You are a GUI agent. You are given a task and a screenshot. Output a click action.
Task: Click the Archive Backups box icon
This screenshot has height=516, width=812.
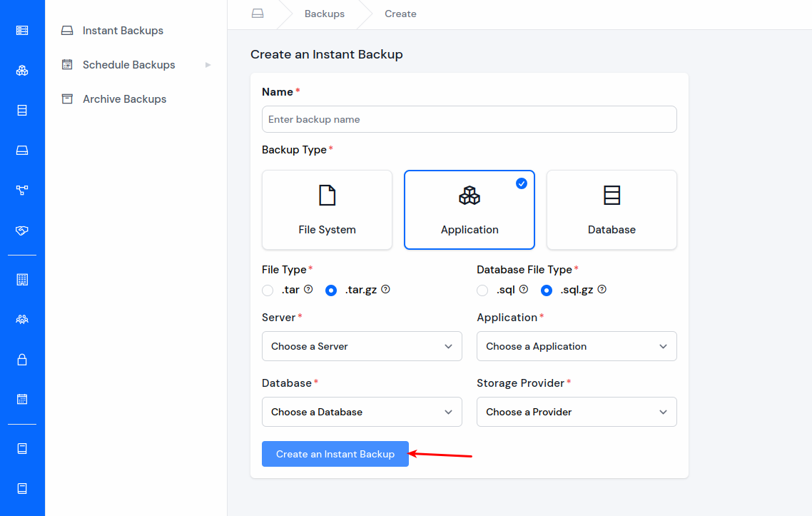pos(67,99)
